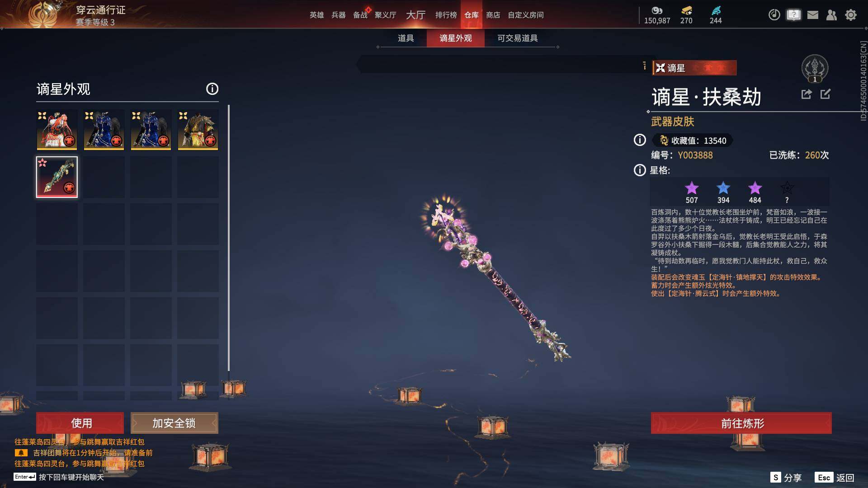Open the settings gear icon
This screenshot has width=868, height=488.
point(851,15)
